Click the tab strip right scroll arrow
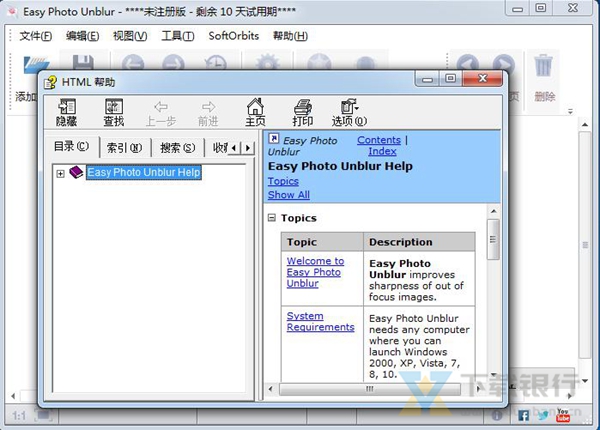Image resolution: width=600 pixels, height=430 pixels. 248,148
